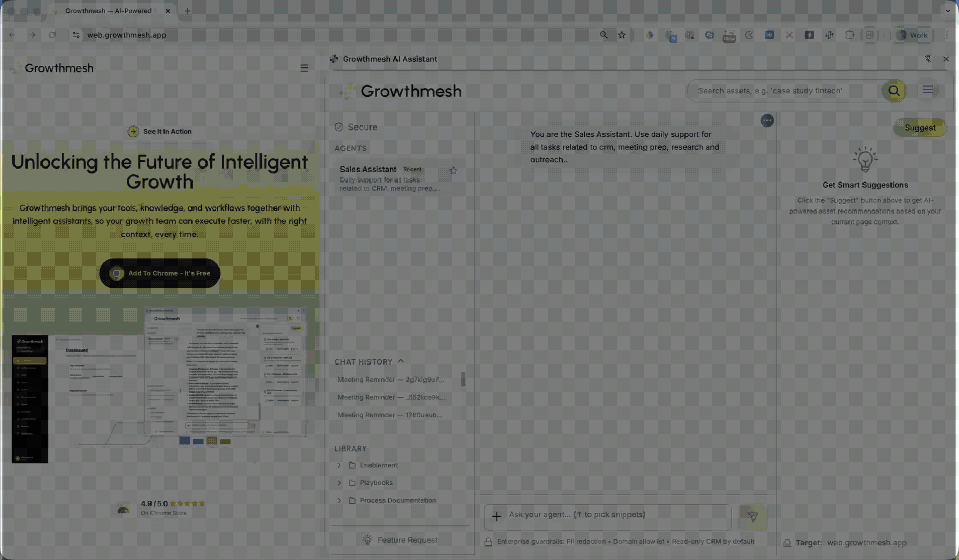
Task: Expand the Enablement library folder
Action: [x=339, y=465]
